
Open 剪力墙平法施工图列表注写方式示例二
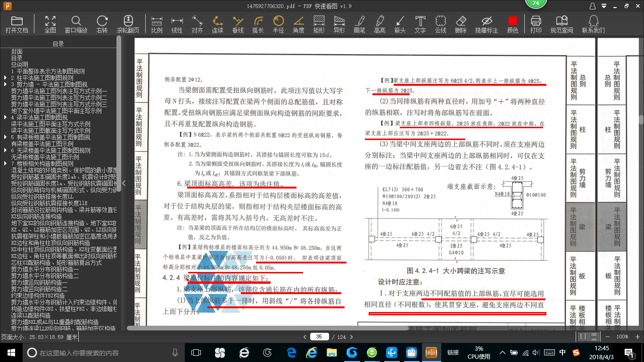point(59,98)
